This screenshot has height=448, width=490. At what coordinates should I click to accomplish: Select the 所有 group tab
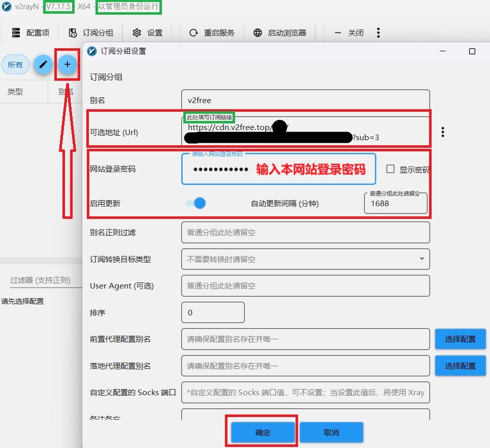(15, 65)
